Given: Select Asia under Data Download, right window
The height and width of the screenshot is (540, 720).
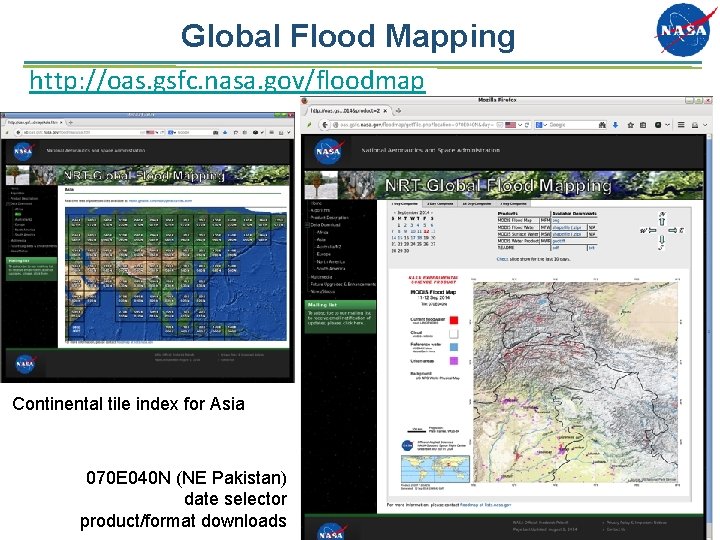Looking at the screenshot, I should [321, 239].
